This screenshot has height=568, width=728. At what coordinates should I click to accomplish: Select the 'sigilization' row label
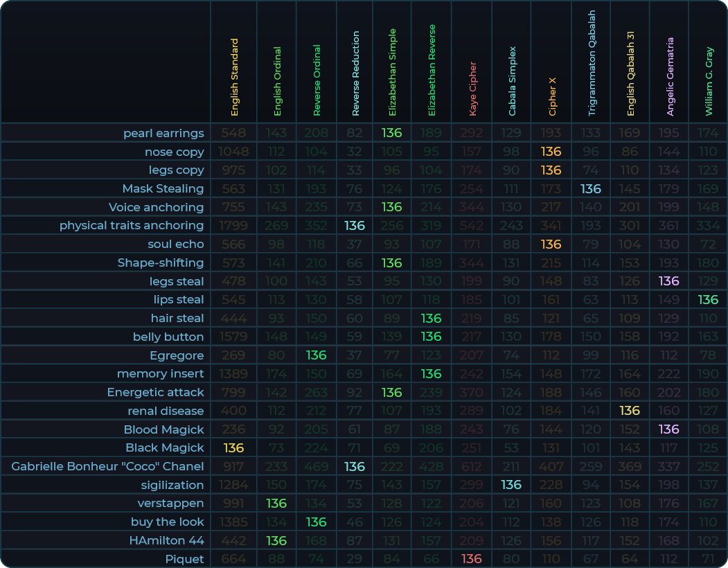[172, 485]
